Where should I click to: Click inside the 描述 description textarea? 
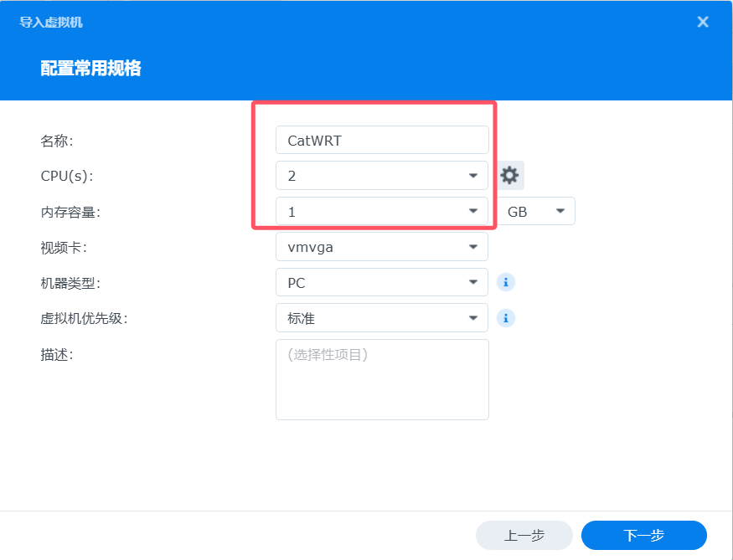click(x=382, y=377)
